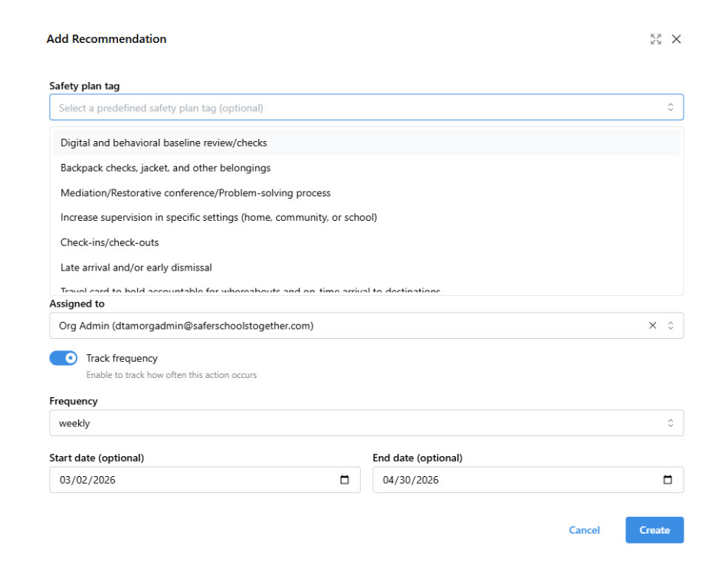This screenshot has height=575, width=728.
Task: Close the Add Recommendation dialog
Action: point(676,39)
